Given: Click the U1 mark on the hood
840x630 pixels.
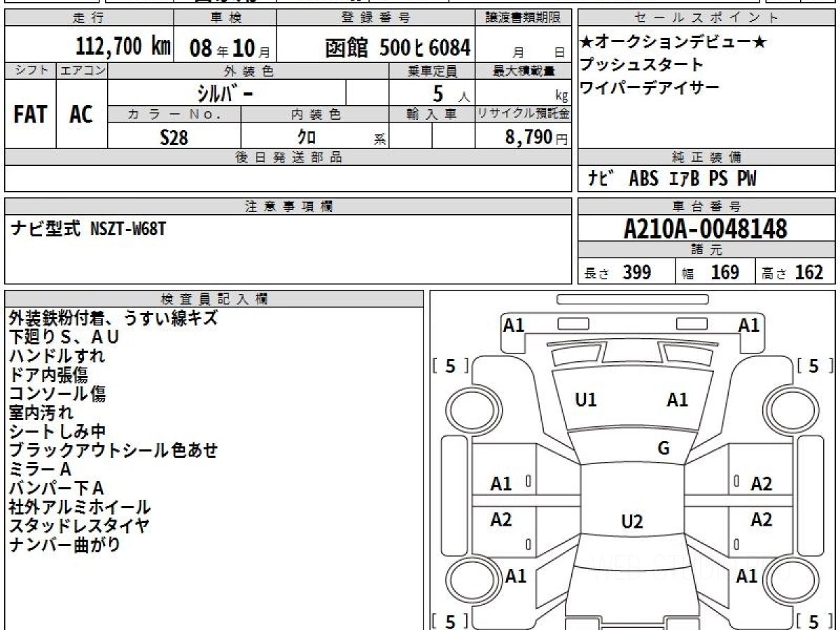Looking at the screenshot, I should point(586,400).
